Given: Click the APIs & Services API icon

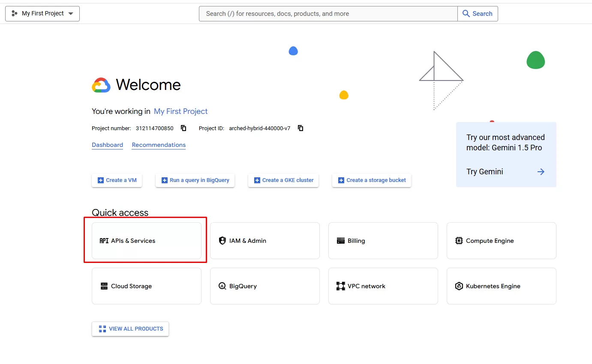Looking at the screenshot, I should coord(104,241).
